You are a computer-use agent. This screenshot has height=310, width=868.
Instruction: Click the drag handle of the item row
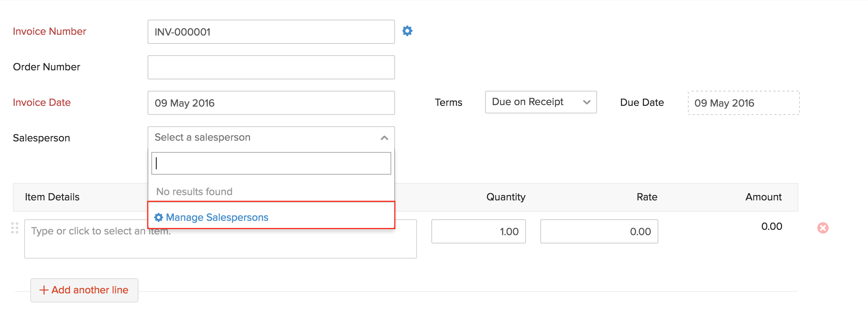15,228
